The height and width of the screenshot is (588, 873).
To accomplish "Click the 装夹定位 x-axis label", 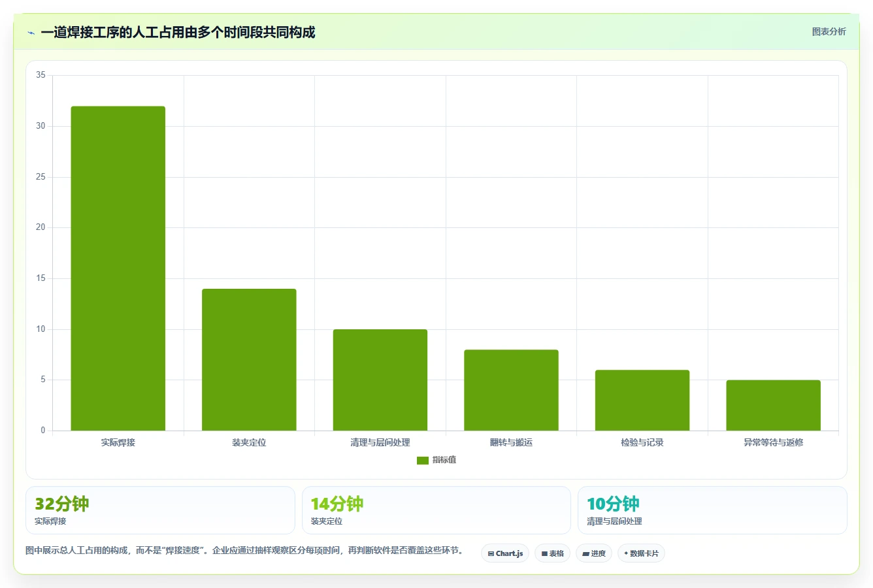I will 249,442.
